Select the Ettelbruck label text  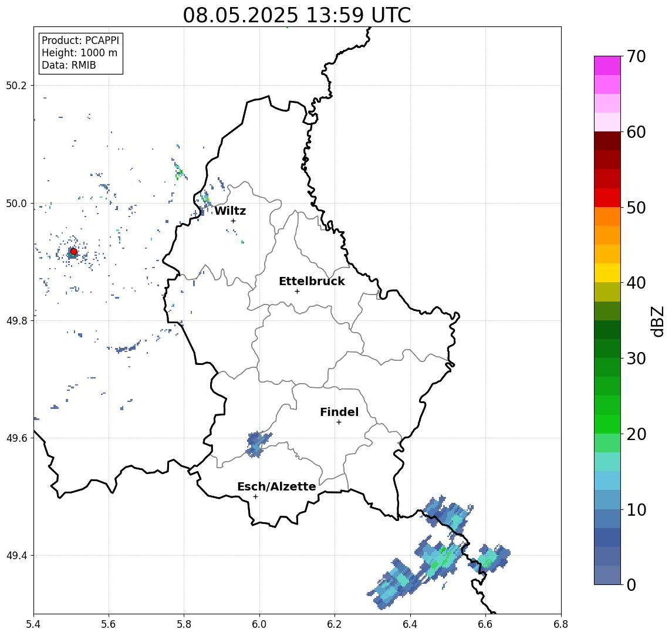tap(312, 281)
